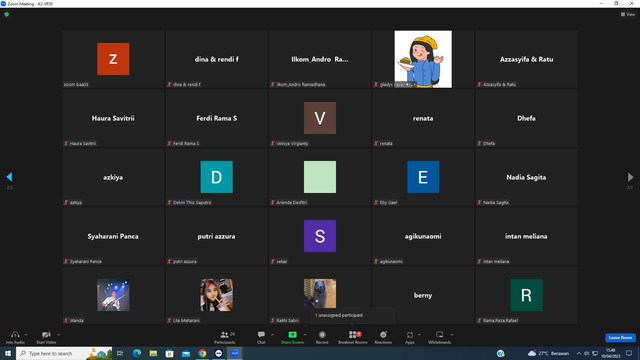This screenshot has height=360, width=640.
Task: Click the '1 unassigned participant' tooltip
Action: (353, 316)
